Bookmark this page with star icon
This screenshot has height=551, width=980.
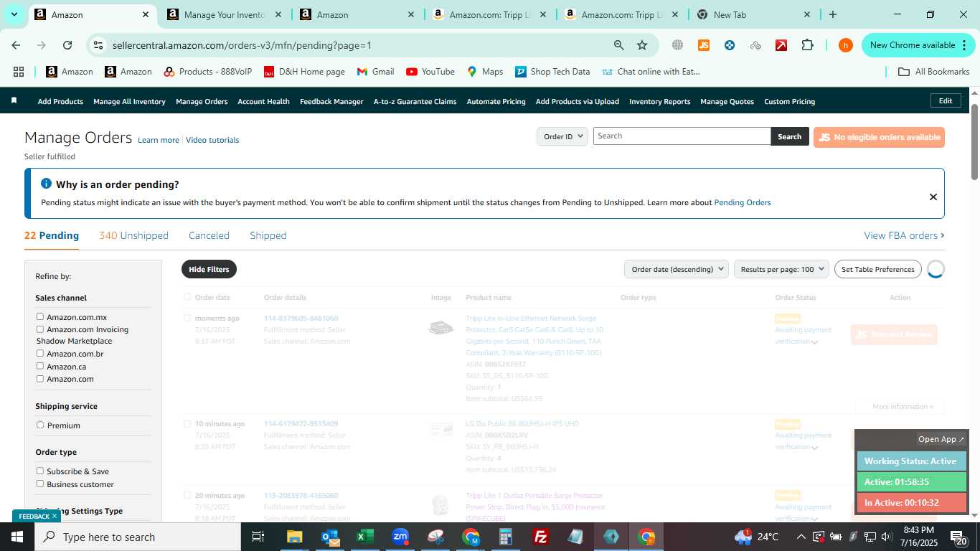[642, 45]
